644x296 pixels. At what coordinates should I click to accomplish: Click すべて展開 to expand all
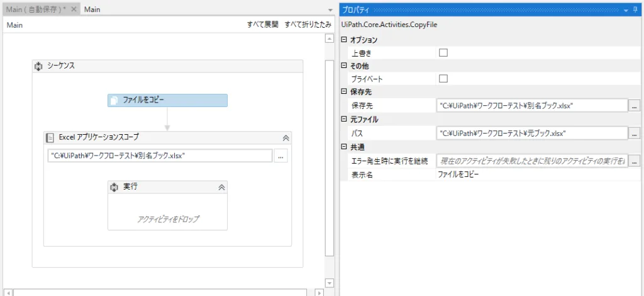tap(263, 25)
